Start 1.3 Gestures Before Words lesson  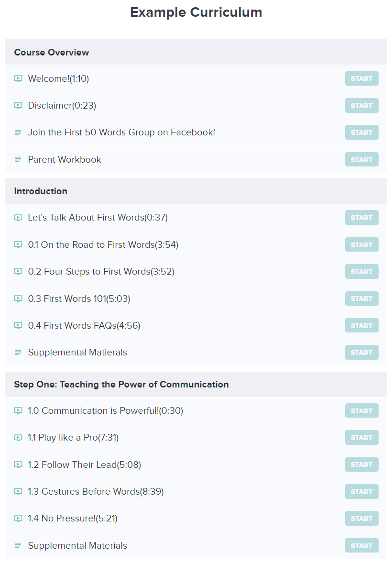click(x=361, y=492)
